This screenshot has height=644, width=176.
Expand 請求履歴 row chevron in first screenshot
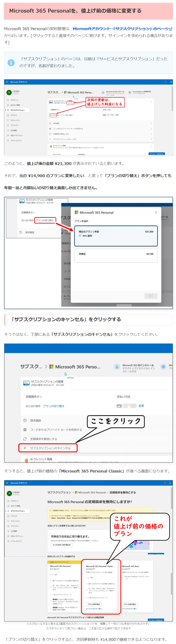151,123
